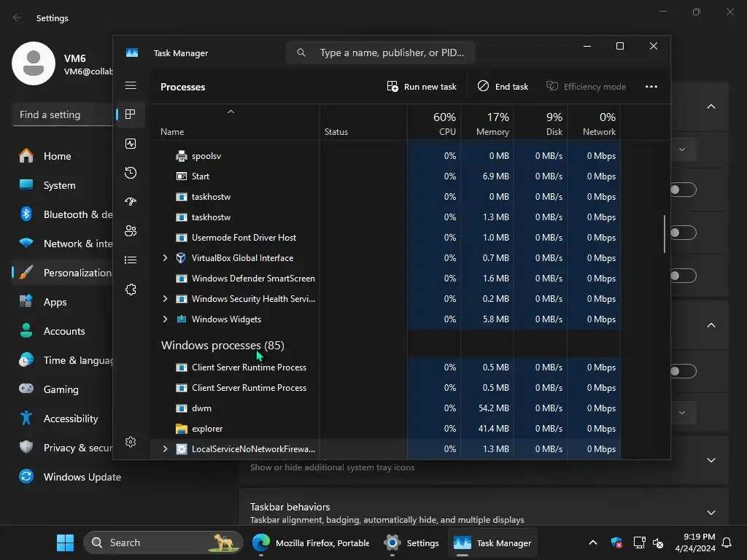Image resolution: width=747 pixels, height=560 pixels.
Task: Click the taskbar Search box
Action: tap(163, 542)
